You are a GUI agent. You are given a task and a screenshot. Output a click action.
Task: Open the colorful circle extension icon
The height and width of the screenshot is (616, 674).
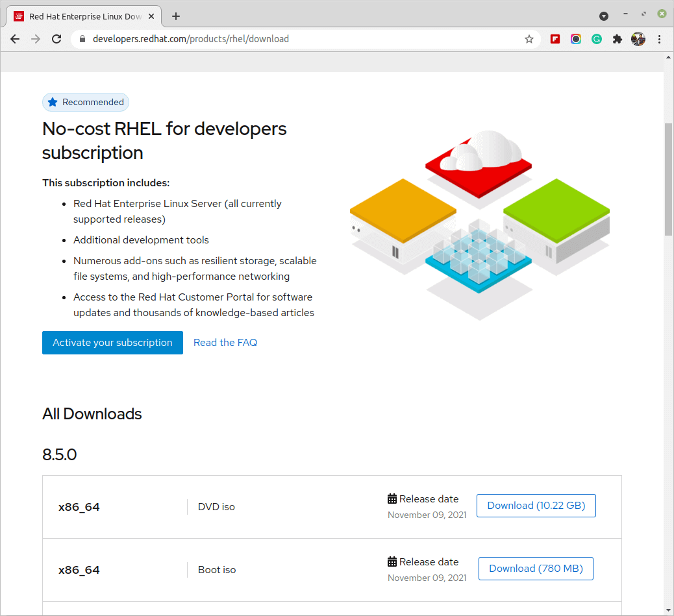tap(575, 39)
